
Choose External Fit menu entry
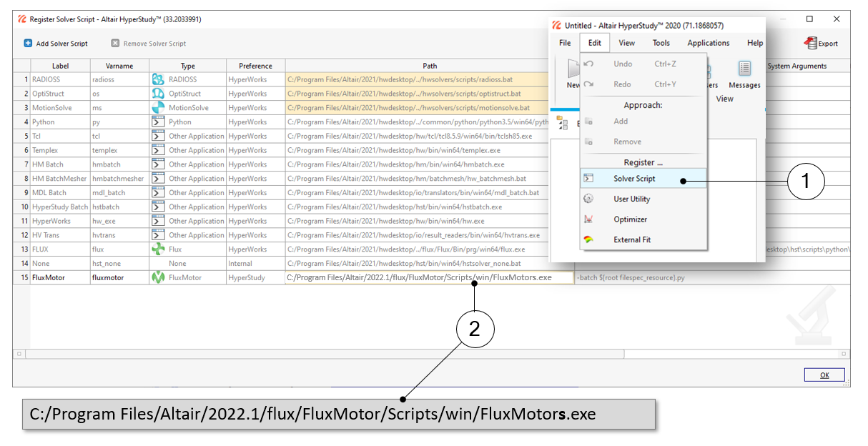pyautogui.click(x=631, y=239)
